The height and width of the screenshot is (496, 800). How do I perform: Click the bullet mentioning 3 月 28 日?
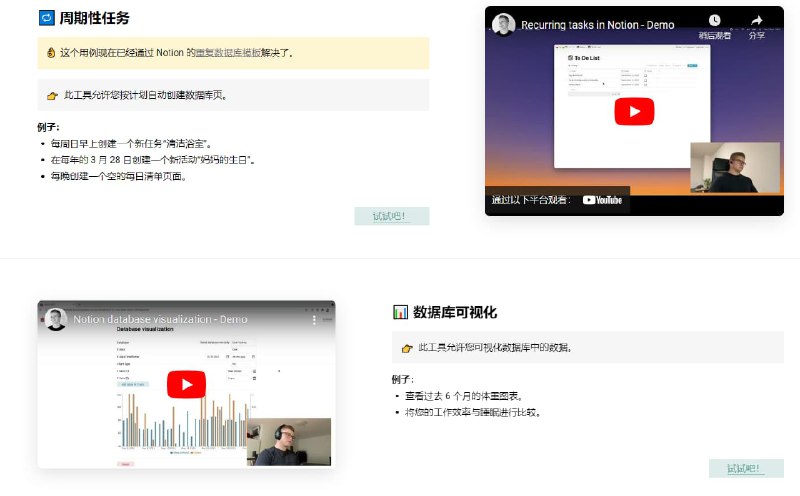pyautogui.click(x=153, y=160)
